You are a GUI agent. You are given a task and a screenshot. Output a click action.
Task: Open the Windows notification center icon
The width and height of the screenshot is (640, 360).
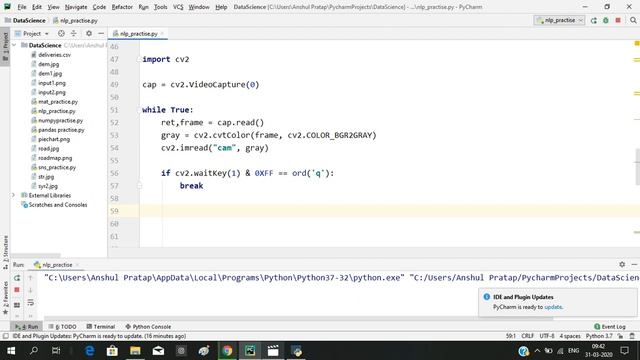624,350
